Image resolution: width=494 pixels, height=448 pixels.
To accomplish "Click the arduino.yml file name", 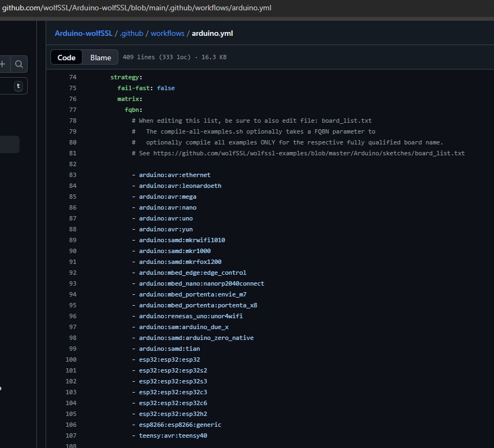I will [x=212, y=33].
